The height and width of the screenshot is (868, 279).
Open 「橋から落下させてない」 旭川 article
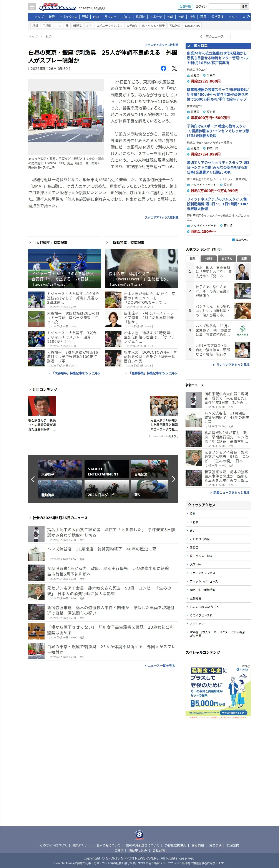[x=103, y=631]
